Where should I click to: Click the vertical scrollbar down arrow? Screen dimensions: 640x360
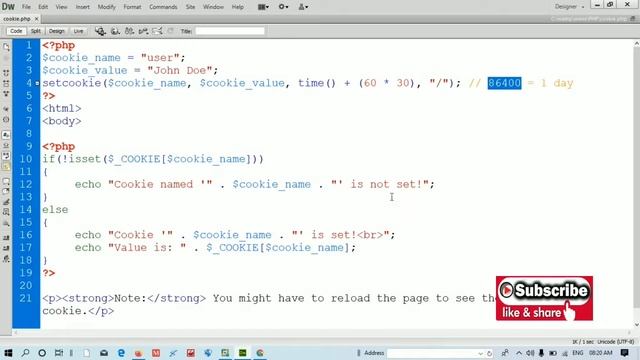click(636, 325)
